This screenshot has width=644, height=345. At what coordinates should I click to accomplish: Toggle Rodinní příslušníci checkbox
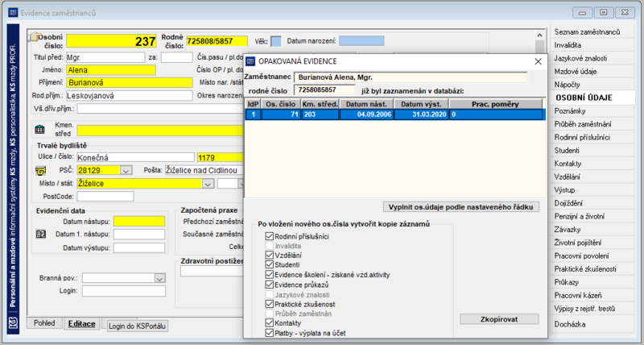[270, 236]
